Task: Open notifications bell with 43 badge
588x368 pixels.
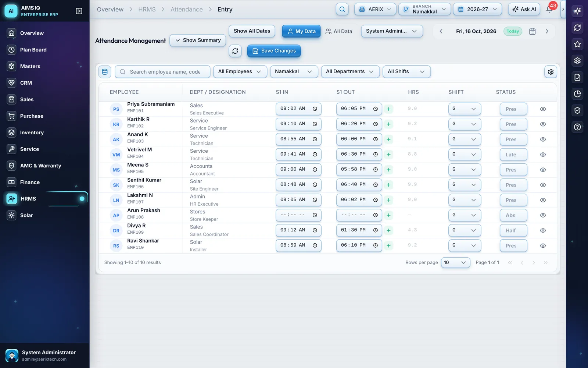Action: [x=549, y=9]
